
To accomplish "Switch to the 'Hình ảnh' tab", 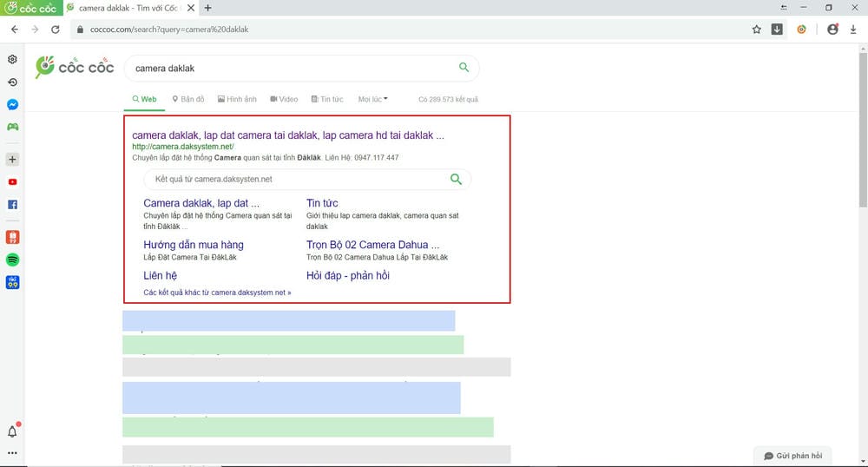I will pyautogui.click(x=237, y=99).
